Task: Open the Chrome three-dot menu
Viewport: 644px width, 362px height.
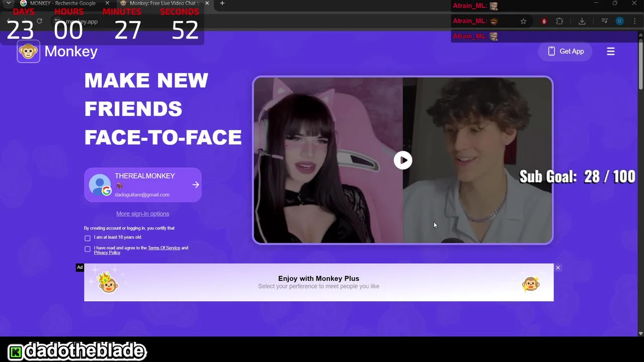Action: [x=635, y=21]
